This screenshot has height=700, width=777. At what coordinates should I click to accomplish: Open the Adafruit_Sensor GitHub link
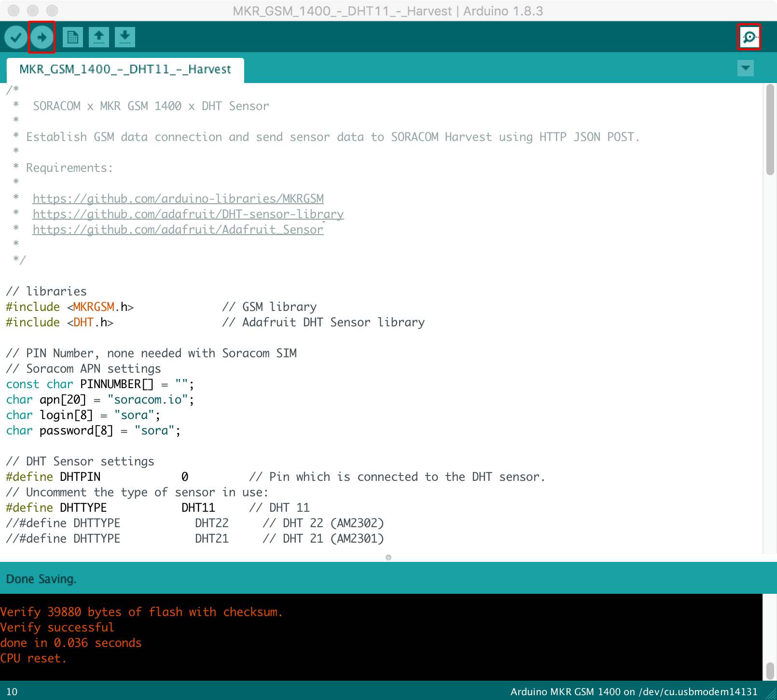coord(178,229)
